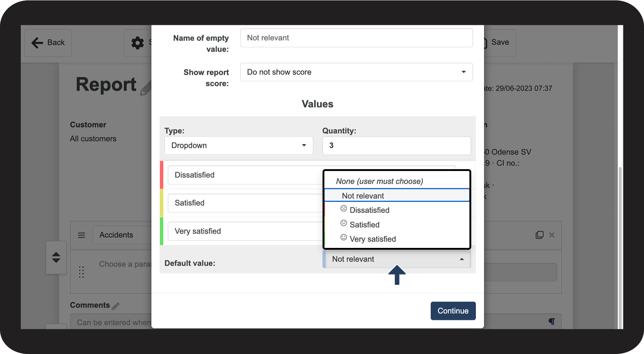
Task: Remove Accidents section with X icon
Action: [552, 235]
